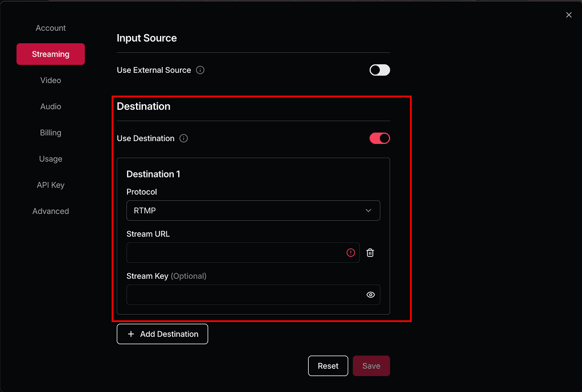Click info icon beside Use Destination

[183, 138]
